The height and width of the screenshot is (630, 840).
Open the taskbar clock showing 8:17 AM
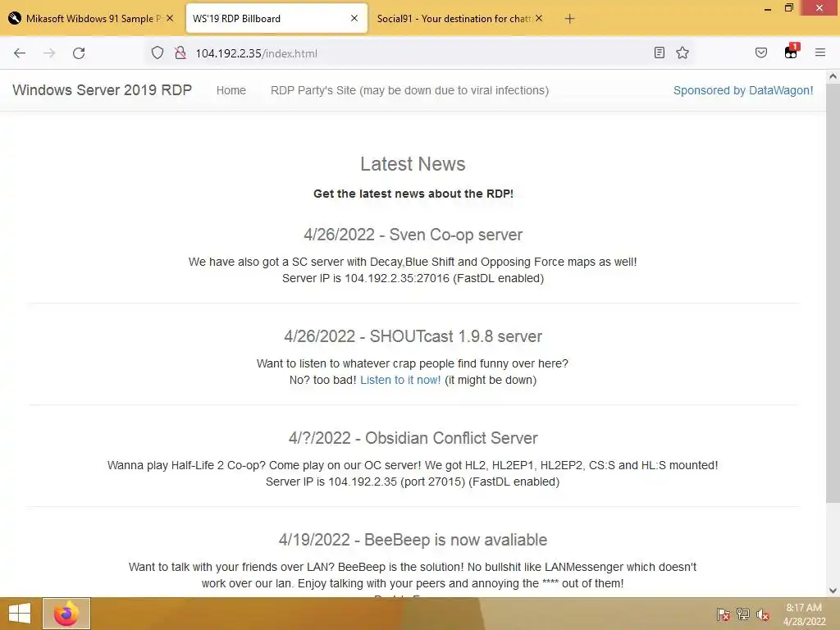(804, 614)
